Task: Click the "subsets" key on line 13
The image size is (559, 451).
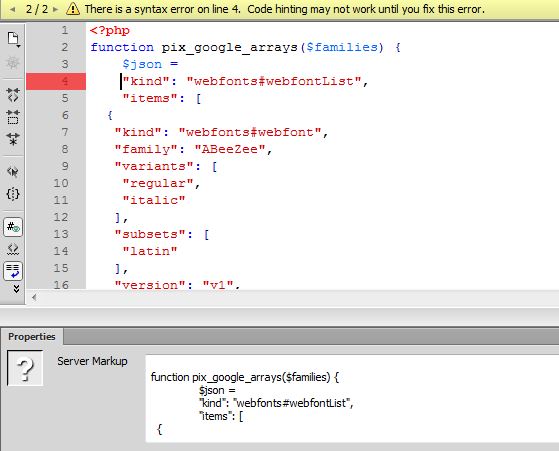Action: [150, 234]
